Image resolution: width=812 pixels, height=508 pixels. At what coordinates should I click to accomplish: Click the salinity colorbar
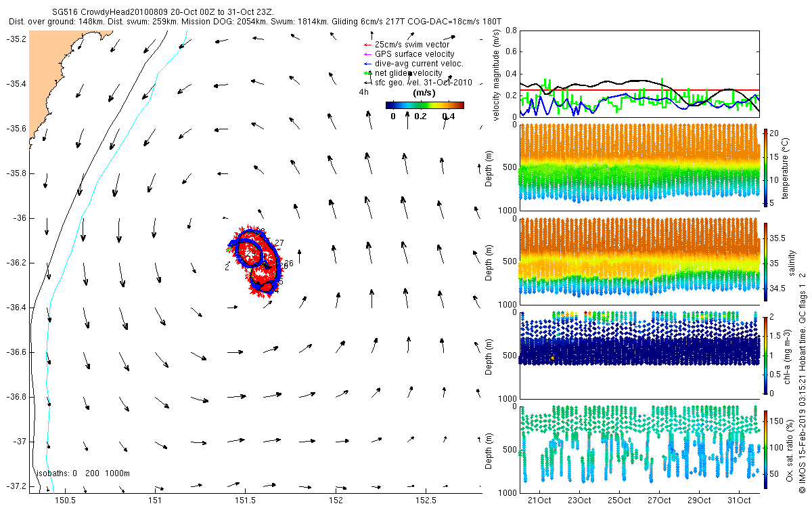[x=765, y=259]
